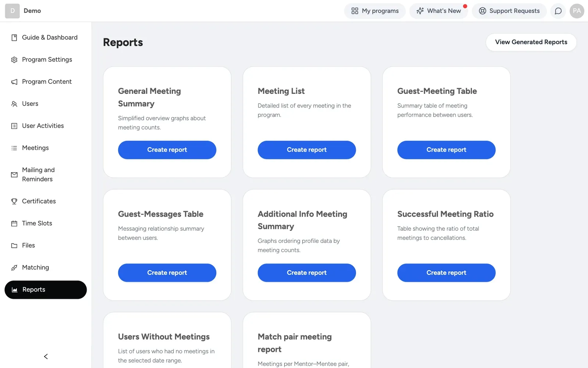Create report for Guest-Meeting Table
Screen dimensions: 588x368
(447, 150)
